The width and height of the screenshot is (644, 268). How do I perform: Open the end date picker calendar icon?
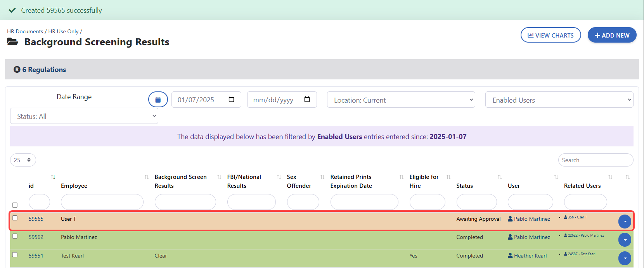307,100
